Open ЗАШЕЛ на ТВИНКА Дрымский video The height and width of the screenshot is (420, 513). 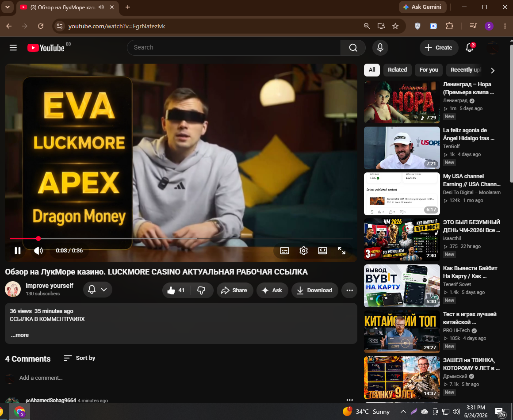point(402,378)
